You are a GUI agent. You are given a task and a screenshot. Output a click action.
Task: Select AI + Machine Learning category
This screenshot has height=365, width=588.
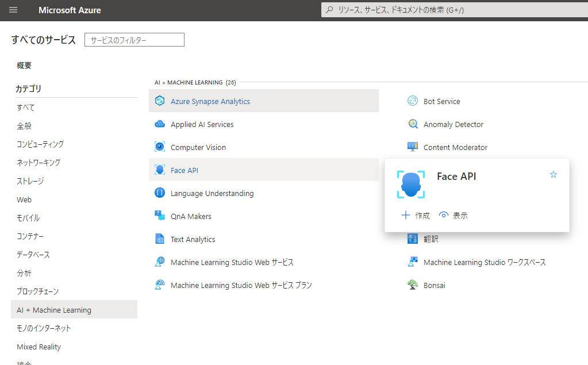click(74, 309)
